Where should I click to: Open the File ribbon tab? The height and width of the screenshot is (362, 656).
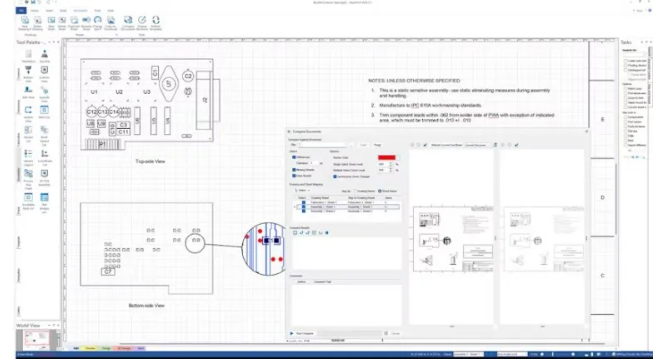(21, 10)
